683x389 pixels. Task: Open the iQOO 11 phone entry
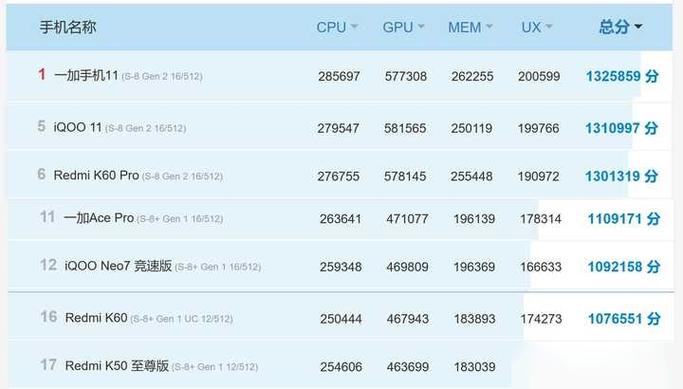point(78,127)
